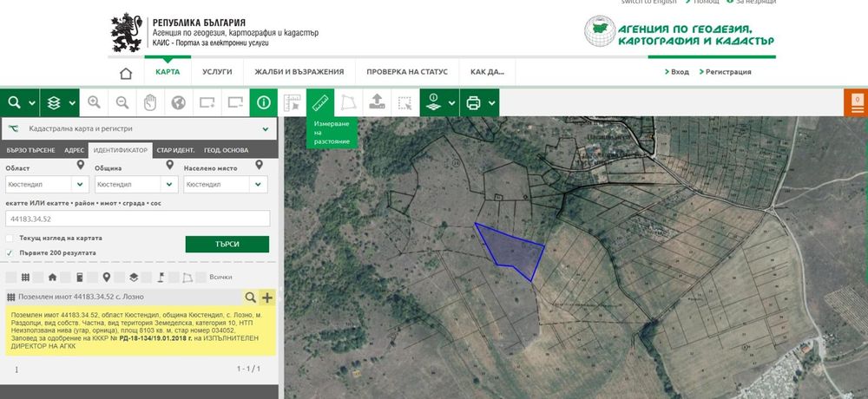The width and height of the screenshot is (868, 399).
Task: Click the Republic of Bulgaria coat of arms logo
Action: (x=127, y=32)
